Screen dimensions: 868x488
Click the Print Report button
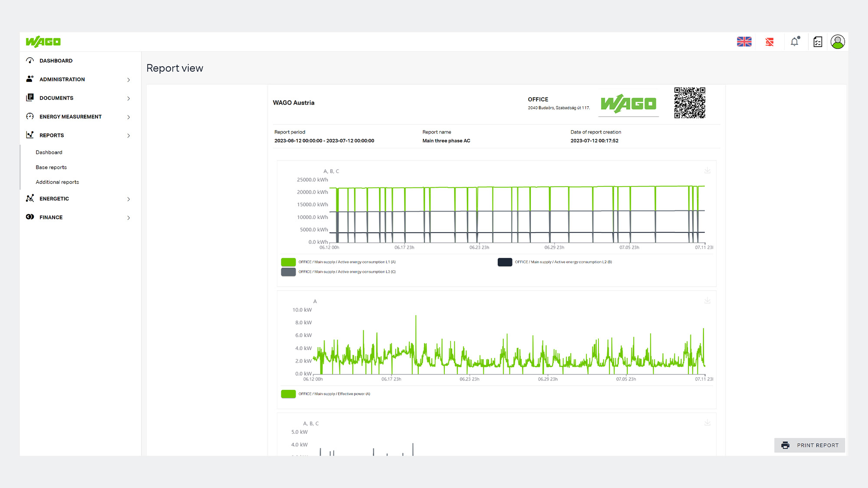pyautogui.click(x=809, y=445)
